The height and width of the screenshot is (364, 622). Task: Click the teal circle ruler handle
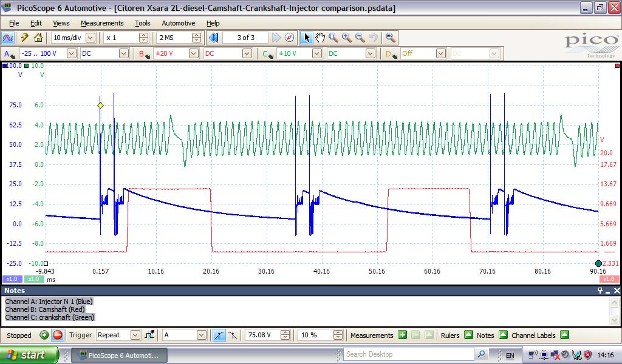pos(598,263)
